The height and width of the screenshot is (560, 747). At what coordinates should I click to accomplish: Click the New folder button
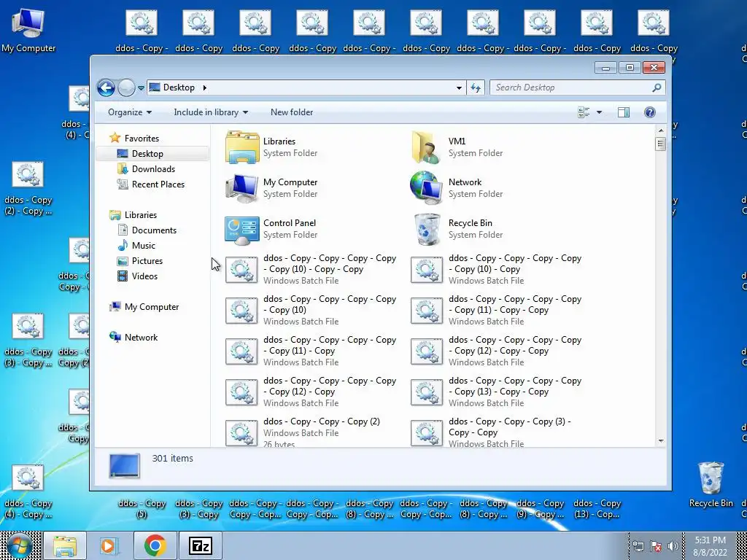click(x=292, y=112)
